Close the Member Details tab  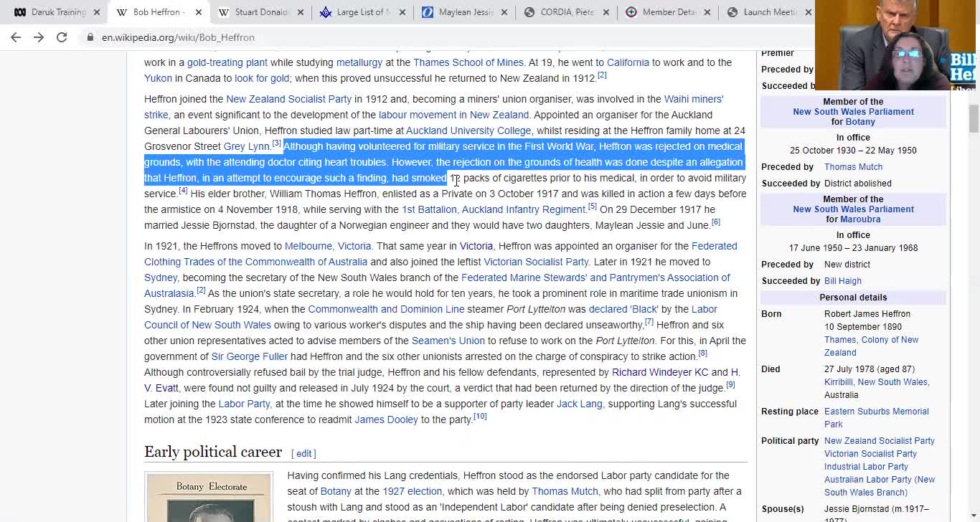coord(708,12)
